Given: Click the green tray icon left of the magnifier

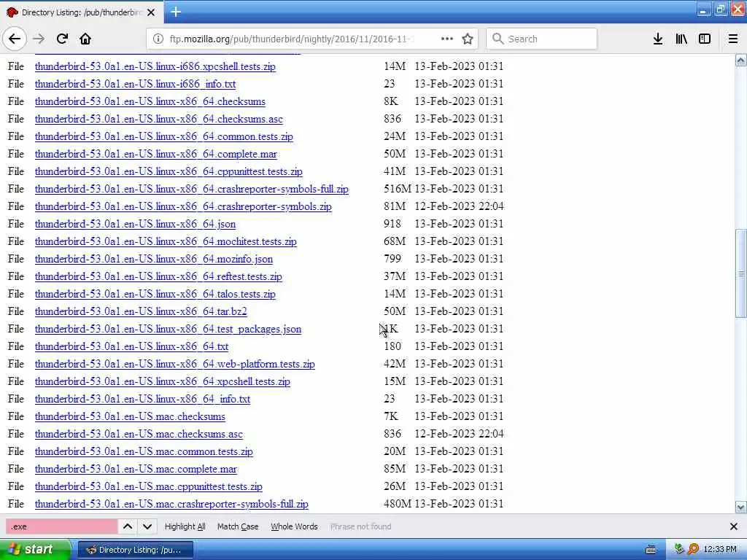Looking at the screenshot, I should (x=680, y=550).
